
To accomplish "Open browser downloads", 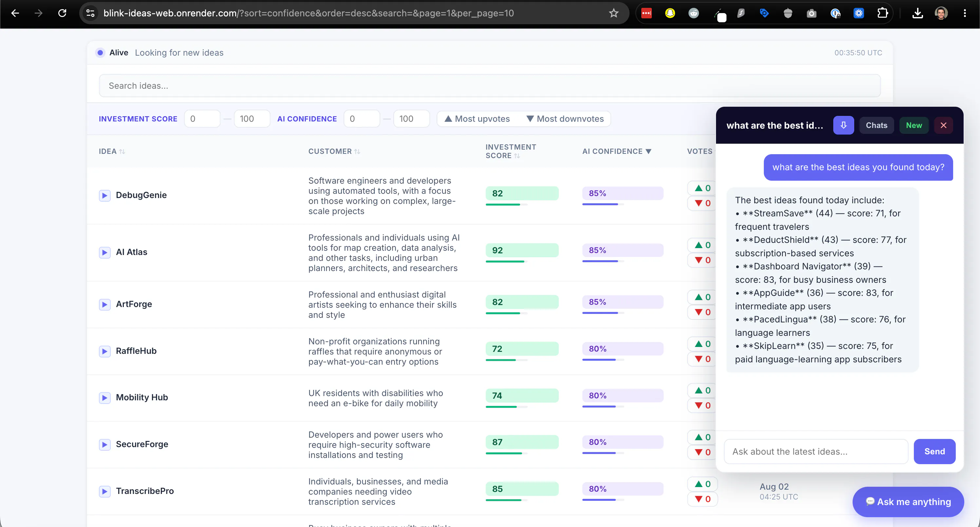I will coord(918,13).
